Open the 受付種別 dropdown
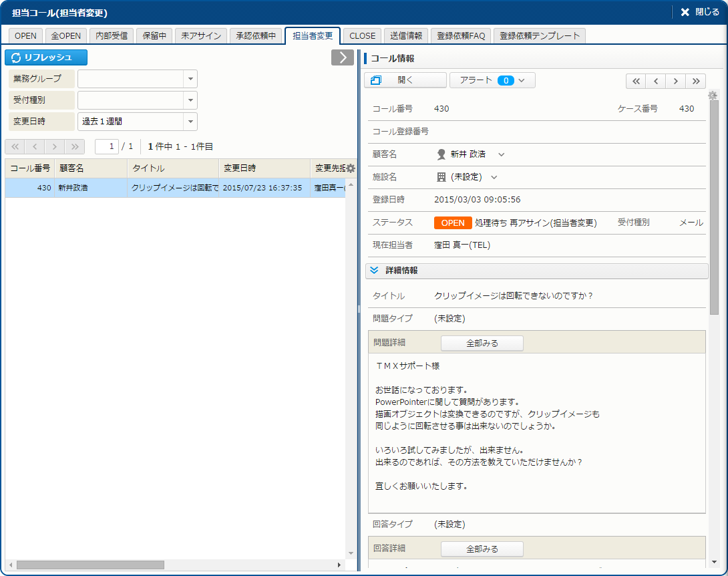The image size is (728, 576). point(190,100)
